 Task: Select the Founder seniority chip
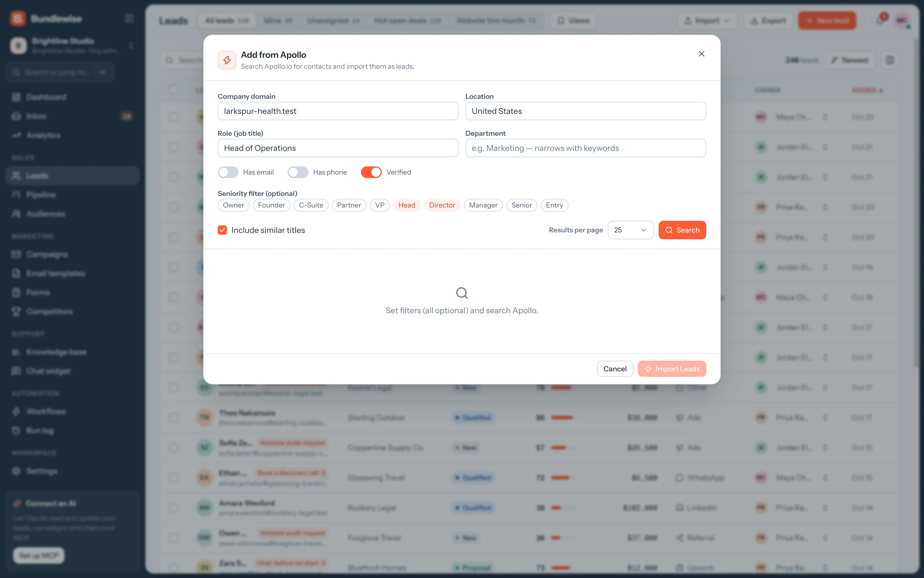click(x=271, y=205)
